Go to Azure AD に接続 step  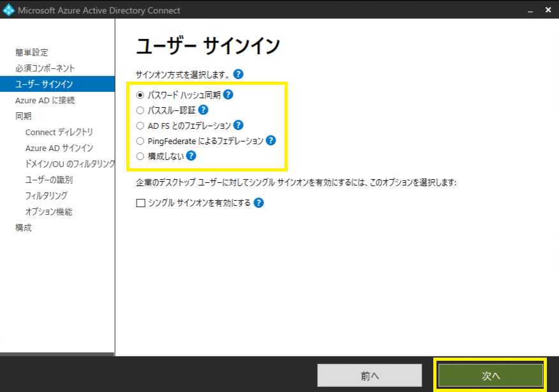pyautogui.click(x=45, y=100)
